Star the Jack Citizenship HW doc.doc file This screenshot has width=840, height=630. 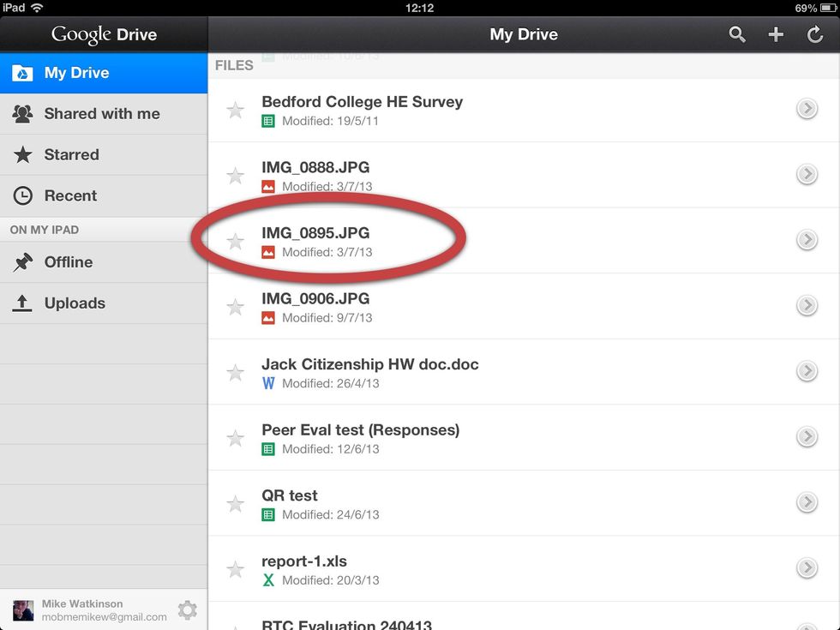tap(235, 372)
